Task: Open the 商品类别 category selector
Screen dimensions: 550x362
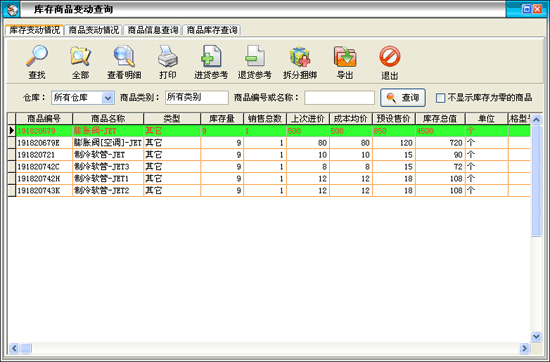Action: tap(196, 97)
